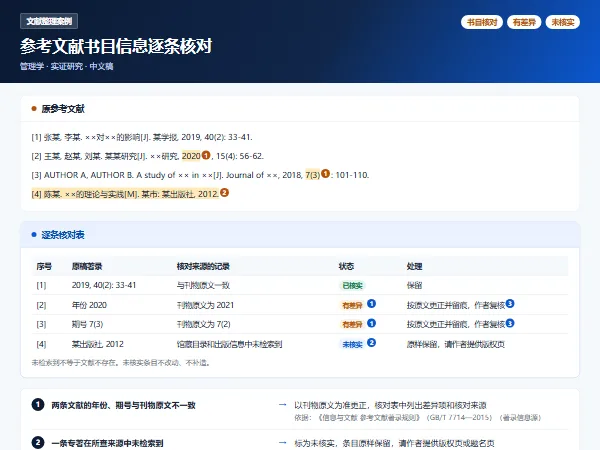Click highlighted year 2020 in reference [2]
The image size is (600, 450).
pos(191,156)
